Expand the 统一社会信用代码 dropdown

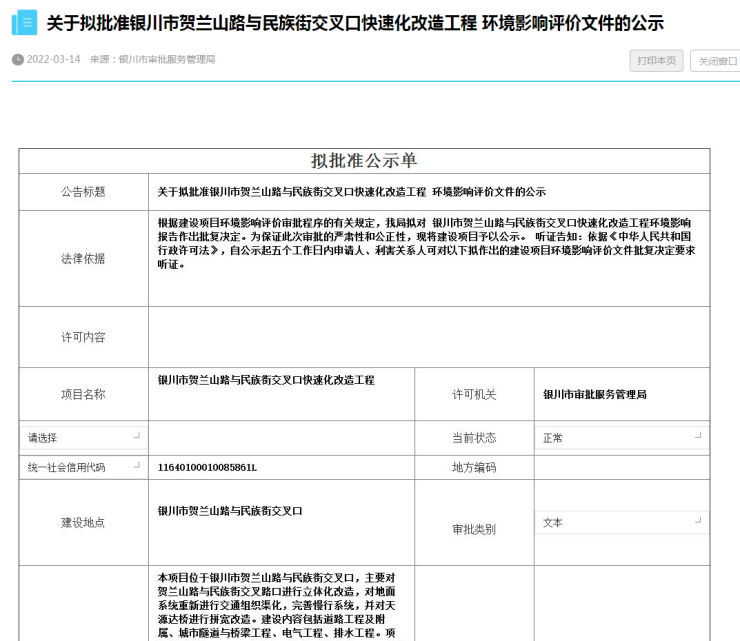[x=83, y=467]
